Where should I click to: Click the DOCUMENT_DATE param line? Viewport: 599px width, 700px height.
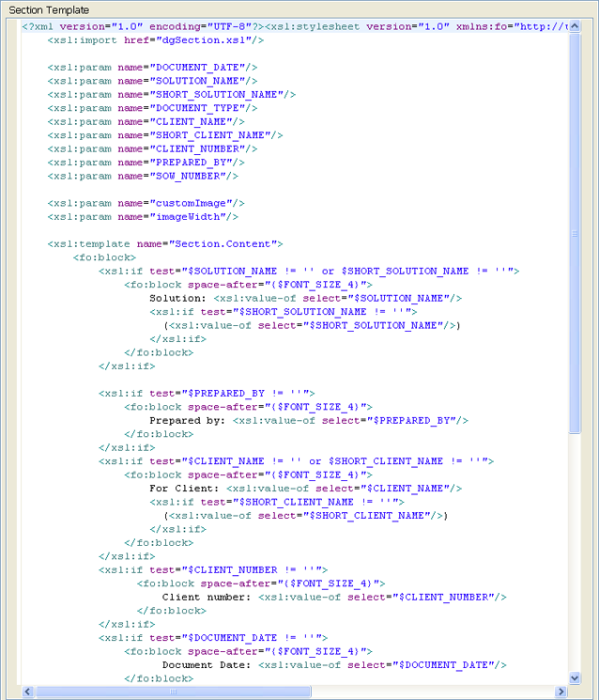coord(152,68)
